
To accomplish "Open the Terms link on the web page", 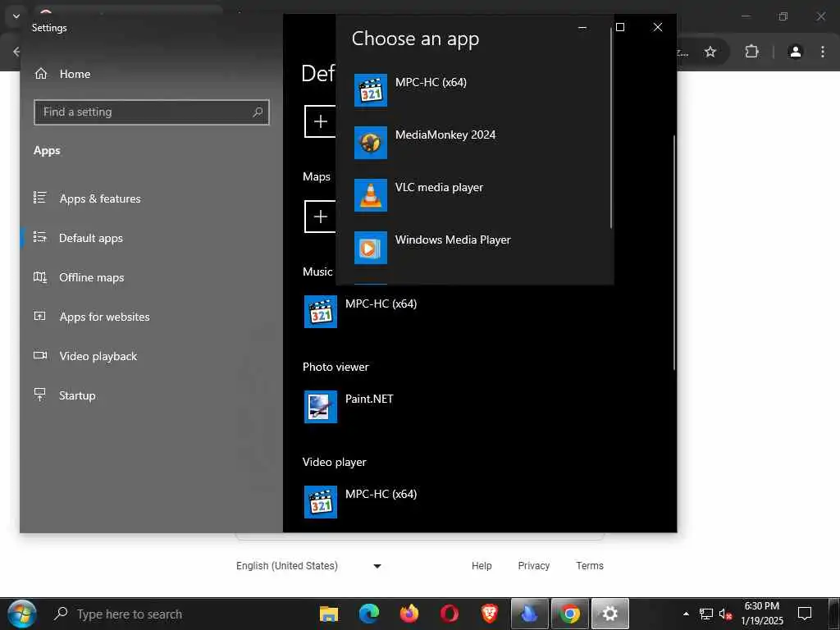I will [x=589, y=566].
